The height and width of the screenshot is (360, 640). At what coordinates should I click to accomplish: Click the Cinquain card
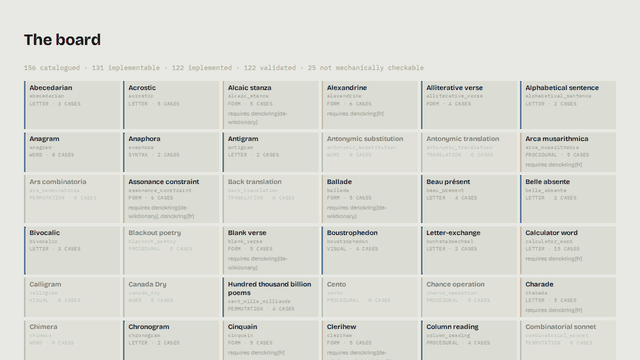(271, 340)
